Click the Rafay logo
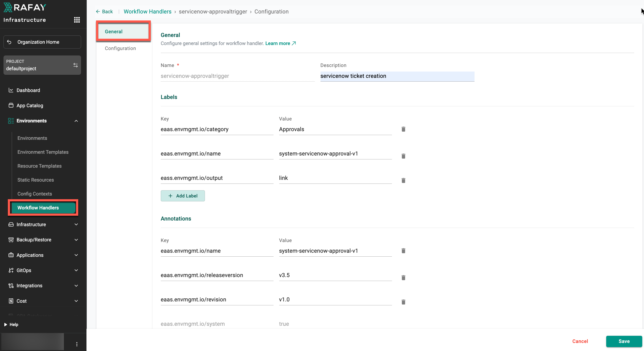Screen dimensions: 644x351 (x=25, y=7)
